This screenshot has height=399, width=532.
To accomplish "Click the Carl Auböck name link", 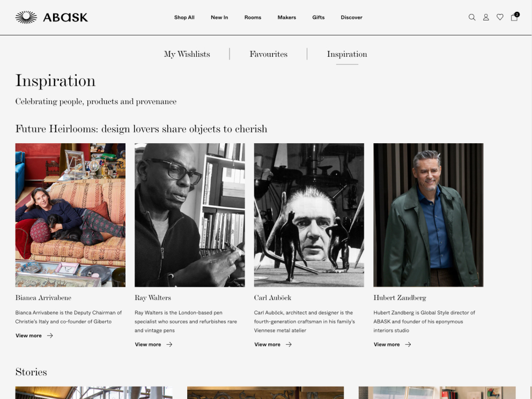I will click(x=272, y=298).
